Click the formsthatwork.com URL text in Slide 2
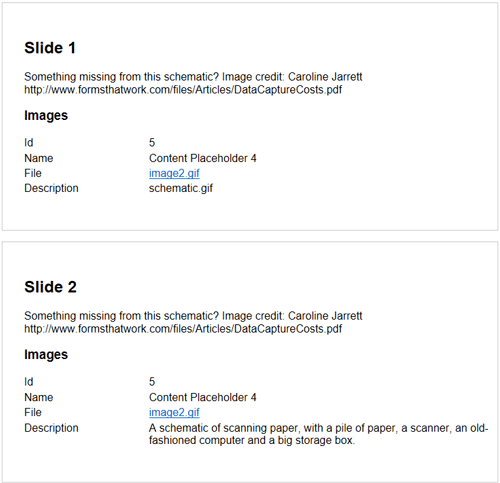 coord(183,329)
